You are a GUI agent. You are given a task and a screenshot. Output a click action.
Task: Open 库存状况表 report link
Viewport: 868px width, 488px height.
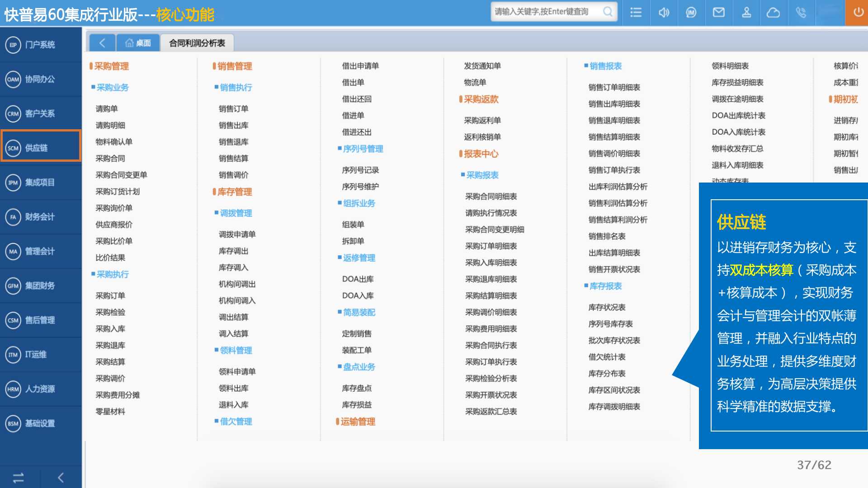click(607, 307)
